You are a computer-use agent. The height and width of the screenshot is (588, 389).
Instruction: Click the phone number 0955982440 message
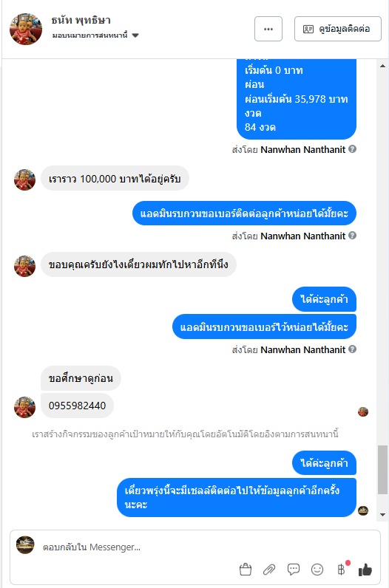[78, 406]
